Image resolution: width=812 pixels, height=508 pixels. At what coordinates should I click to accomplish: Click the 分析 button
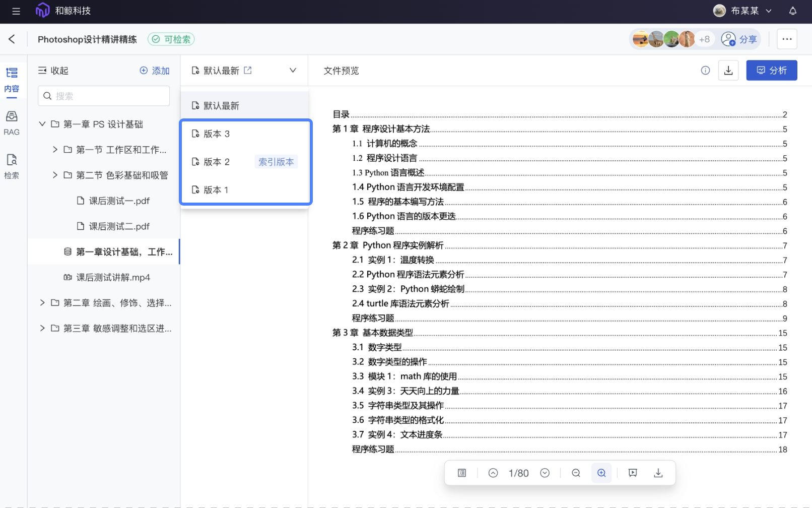click(771, 70)
